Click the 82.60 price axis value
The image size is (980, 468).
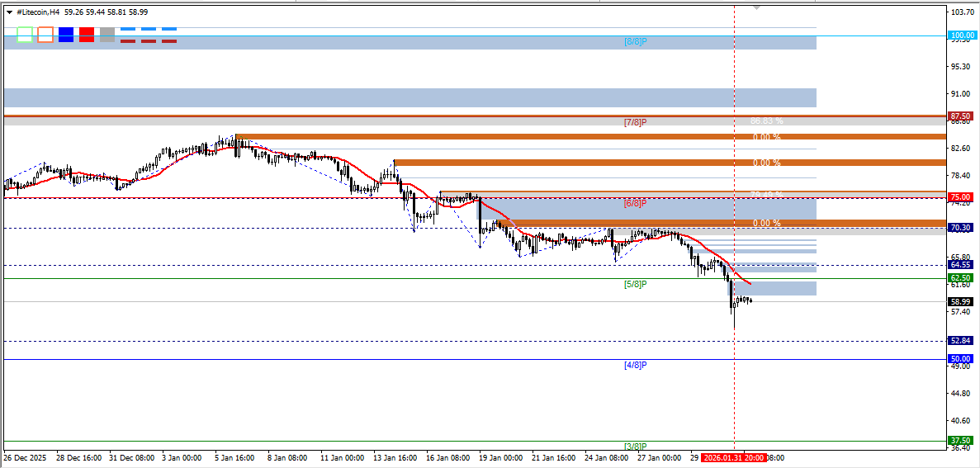click(961, 148)
